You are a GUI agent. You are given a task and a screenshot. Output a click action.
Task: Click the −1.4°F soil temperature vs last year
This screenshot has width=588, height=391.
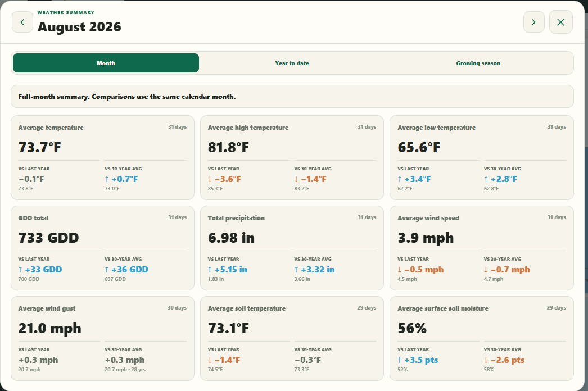point(224,360)
